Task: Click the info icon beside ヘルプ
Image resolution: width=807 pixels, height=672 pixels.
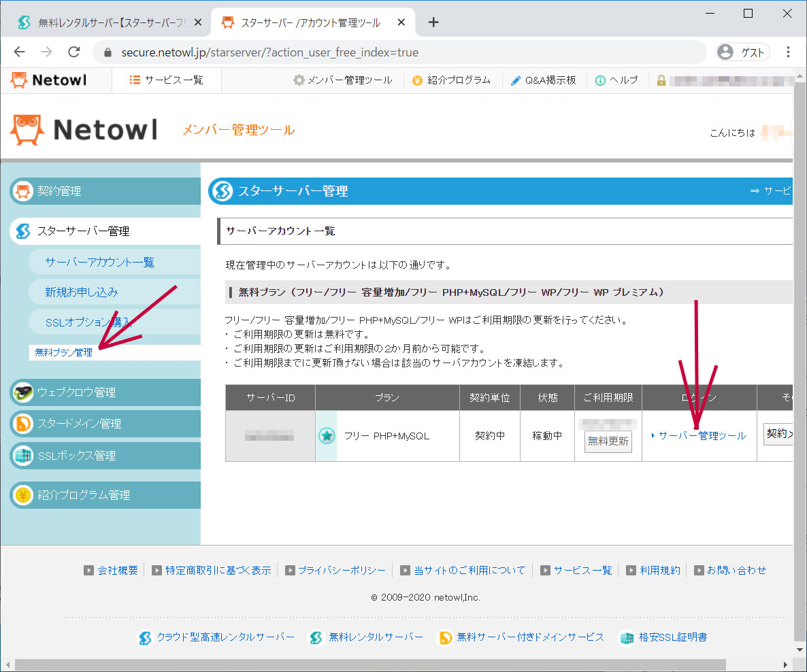Action: coord(600,80)
